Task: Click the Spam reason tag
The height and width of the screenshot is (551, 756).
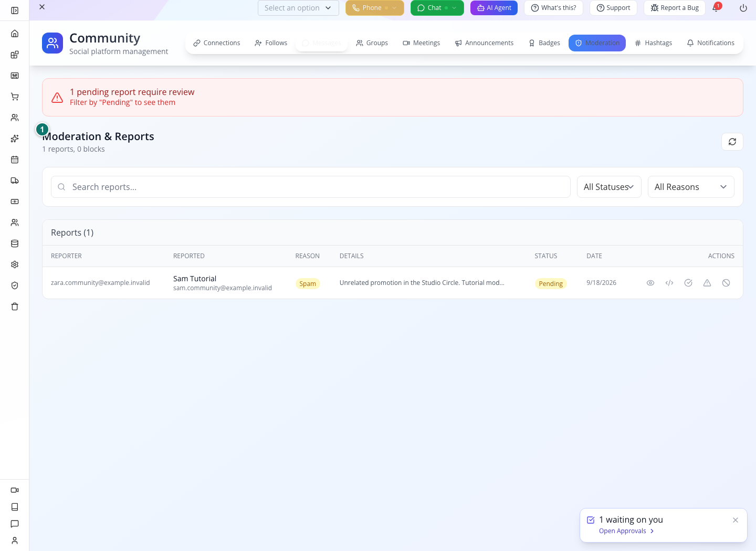Action: 308,283
